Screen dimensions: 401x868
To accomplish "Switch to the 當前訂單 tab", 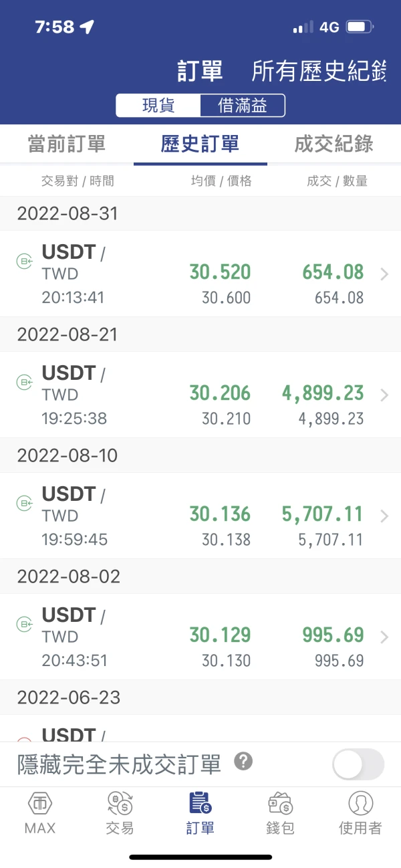I will point(67,144).
